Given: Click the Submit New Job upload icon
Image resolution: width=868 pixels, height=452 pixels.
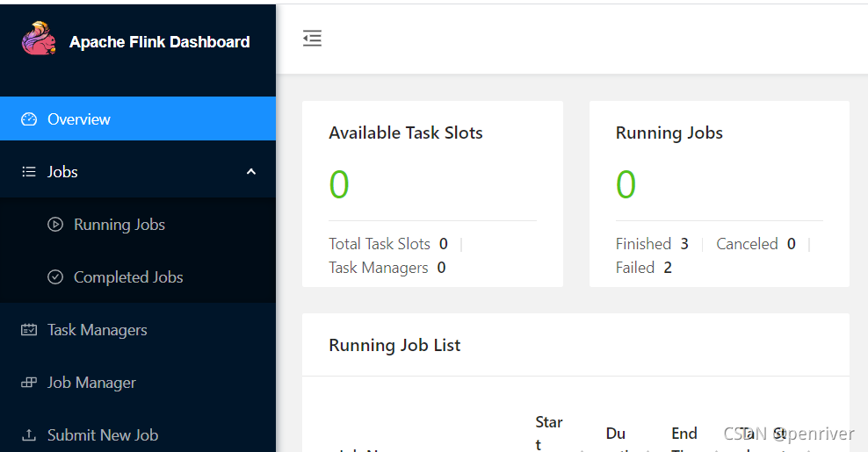Looking at the screenshot, I should click(x=29, y=434).
